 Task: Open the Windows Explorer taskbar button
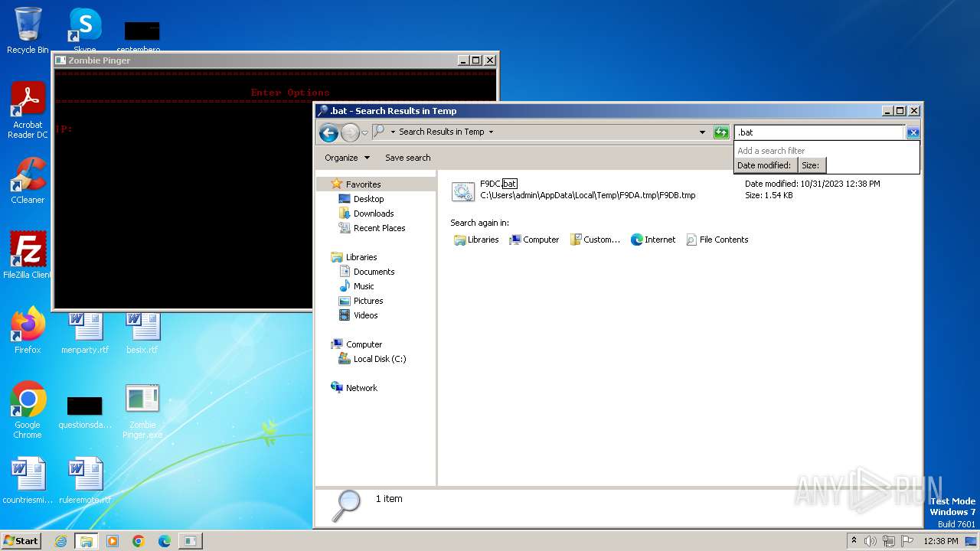click(x=87, y=541)
